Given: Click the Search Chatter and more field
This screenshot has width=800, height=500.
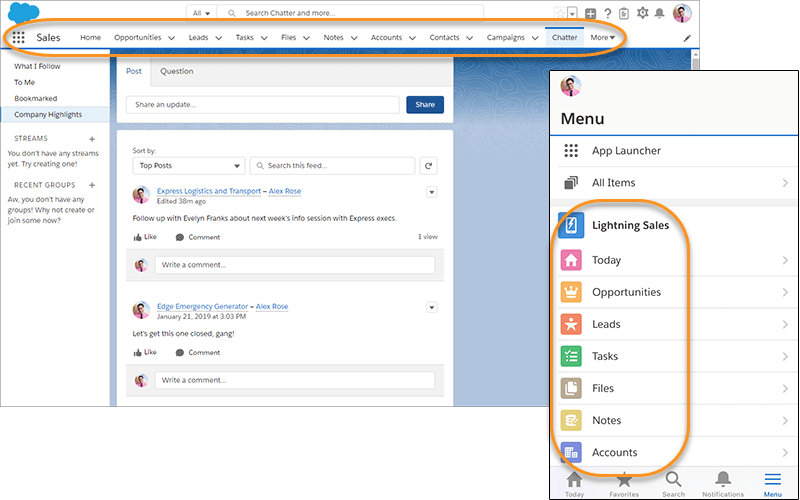Looking at the screenshot, I should (351, 13).
